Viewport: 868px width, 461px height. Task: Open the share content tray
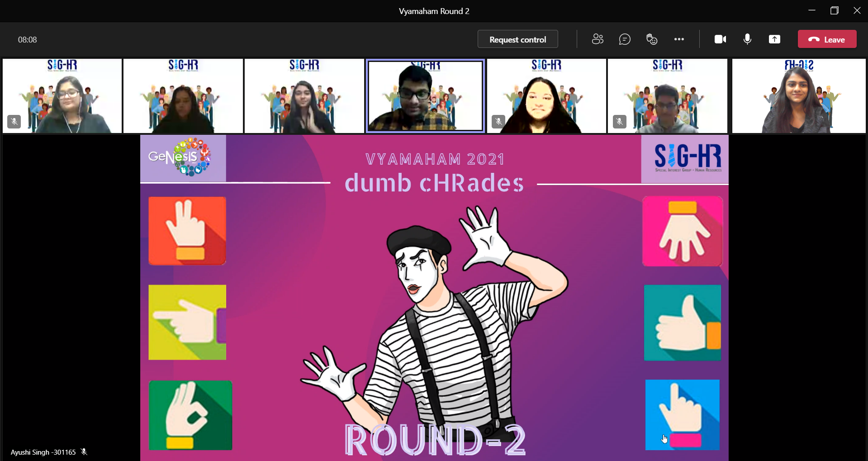coord(774,39)
